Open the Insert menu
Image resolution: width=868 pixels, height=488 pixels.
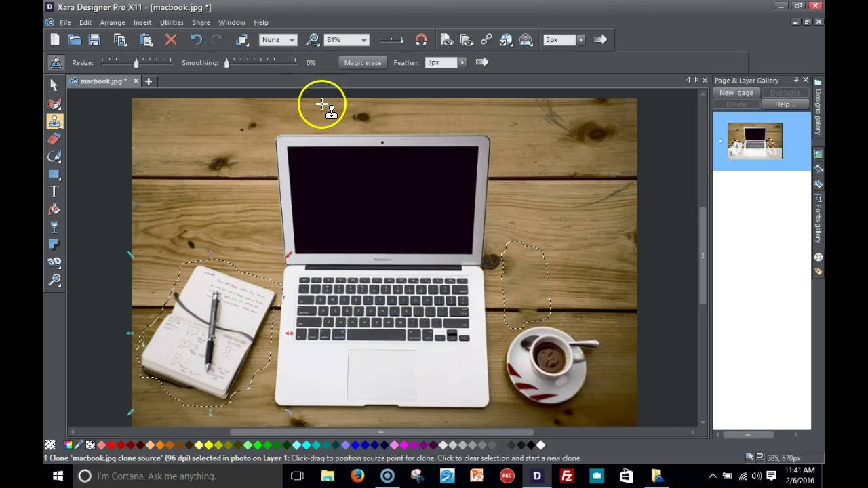point(142,22)
